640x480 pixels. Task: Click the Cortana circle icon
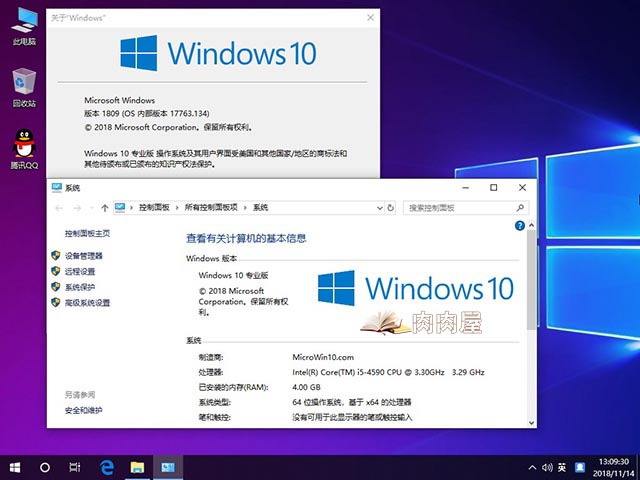45,467
